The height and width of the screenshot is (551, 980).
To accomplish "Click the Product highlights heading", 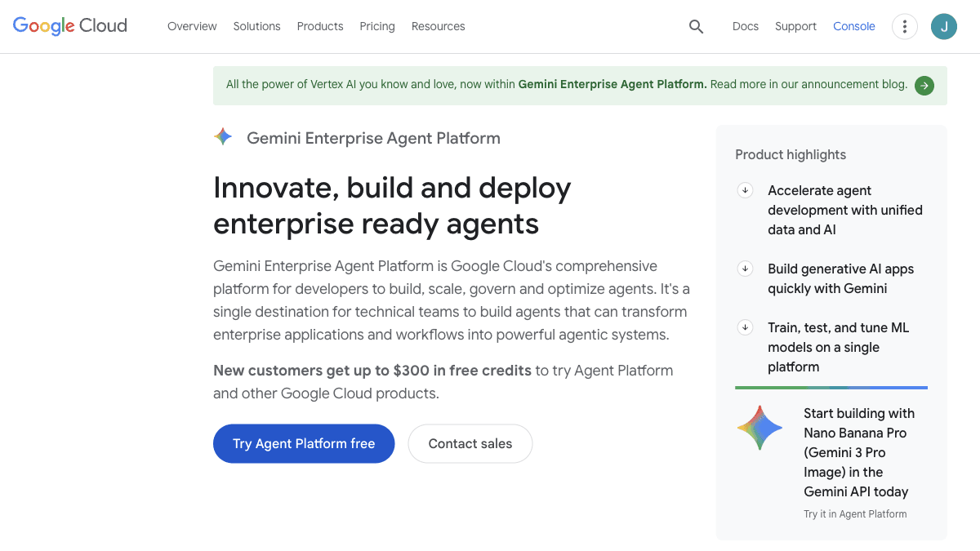I will (791, 154).
